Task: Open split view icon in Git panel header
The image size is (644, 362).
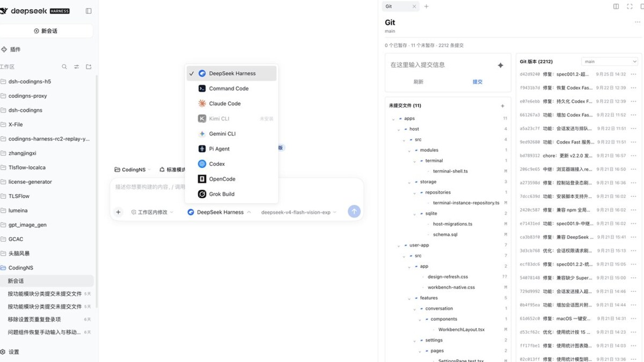Action: point(616,6)
